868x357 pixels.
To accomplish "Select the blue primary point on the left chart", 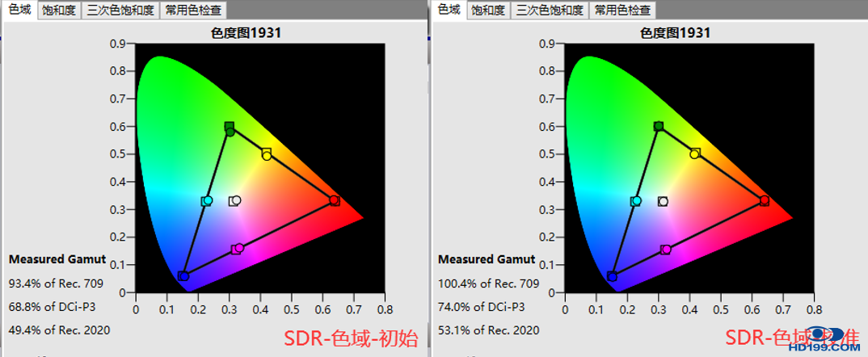I will pos(183,276).
